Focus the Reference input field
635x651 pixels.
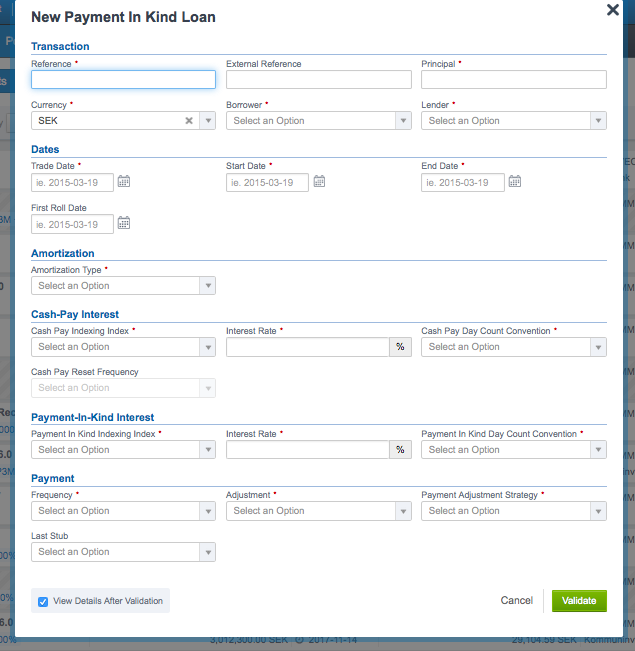[x=123, y=80]
